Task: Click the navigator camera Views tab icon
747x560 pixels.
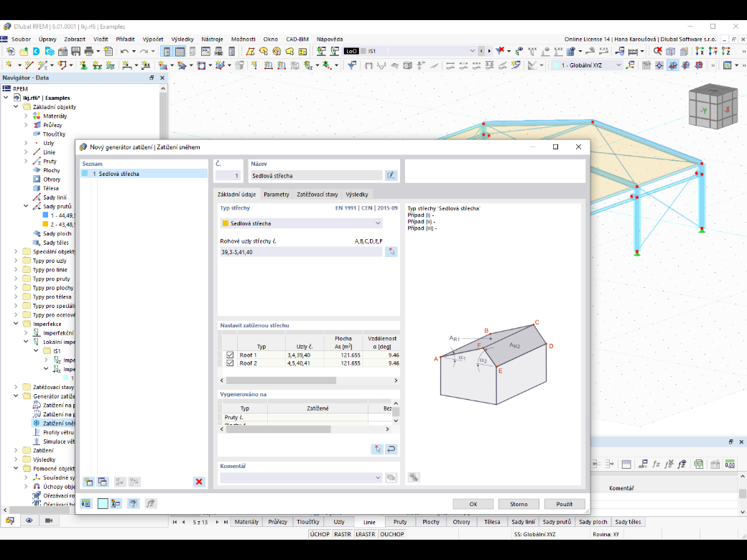Action: [x=48, y=521]
